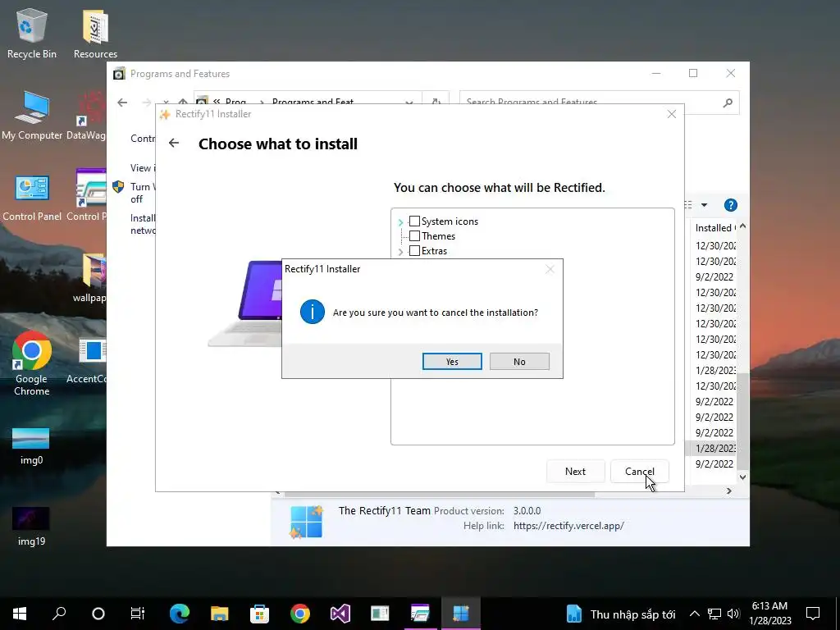Open taskbar Search magnifier
The height and width of the screenshot is (630, 840).
[59, 614]
